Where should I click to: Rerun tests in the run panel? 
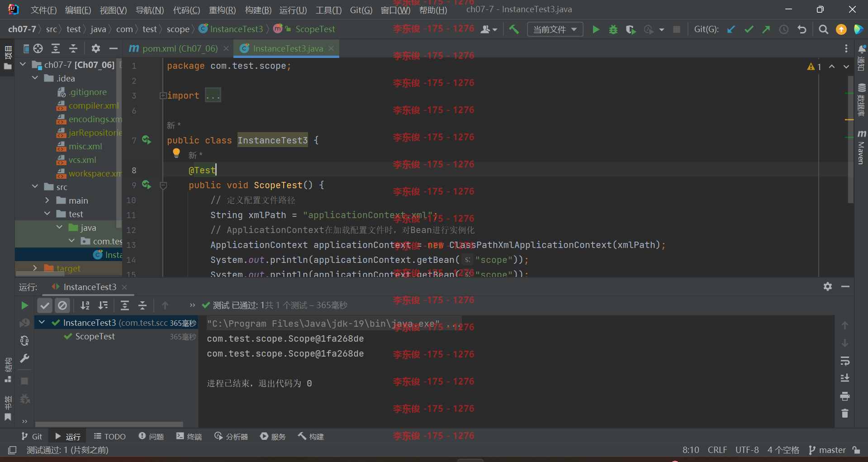[24, 305]
